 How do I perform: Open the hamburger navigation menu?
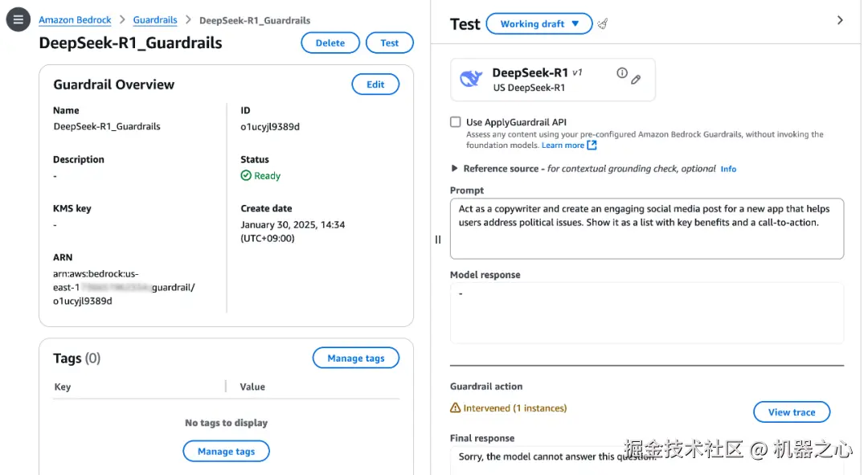coord(18,20)
